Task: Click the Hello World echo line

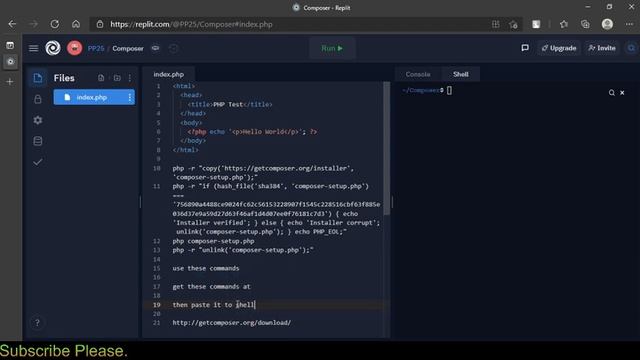Action: point(252,132)
